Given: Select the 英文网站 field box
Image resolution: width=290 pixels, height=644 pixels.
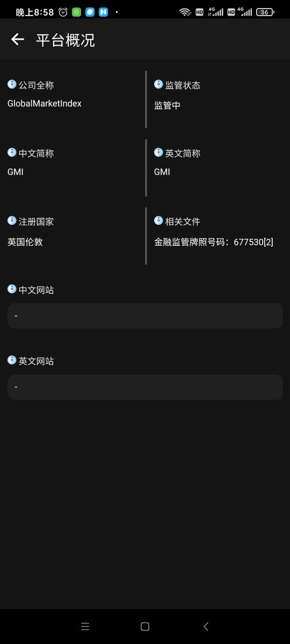Looking at the screenshot, I should click(145, 387).
